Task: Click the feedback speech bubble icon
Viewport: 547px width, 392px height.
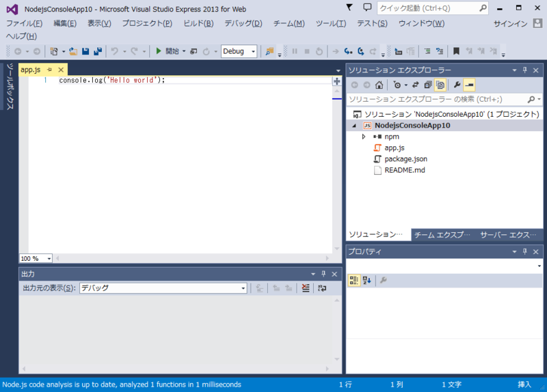Action: pyautogui.click(x=367, y=8)
